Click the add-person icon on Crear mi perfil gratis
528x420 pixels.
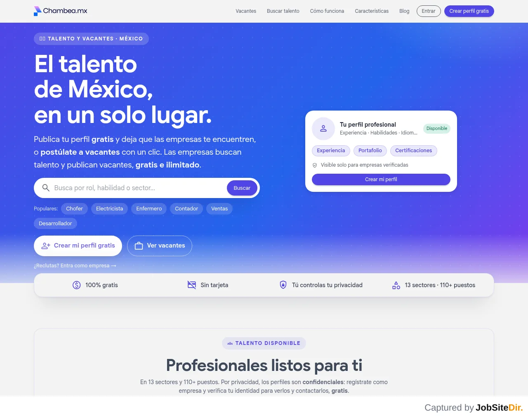tap(46, 246)
